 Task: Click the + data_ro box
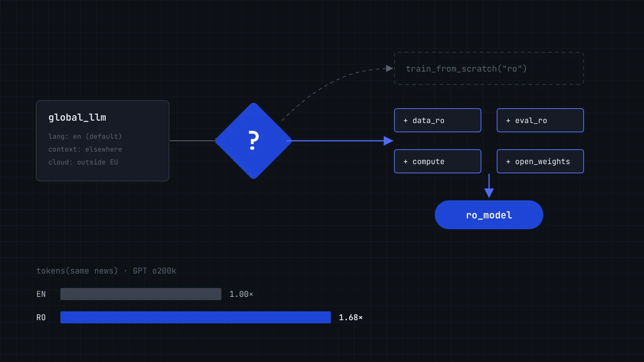[438, 120]
